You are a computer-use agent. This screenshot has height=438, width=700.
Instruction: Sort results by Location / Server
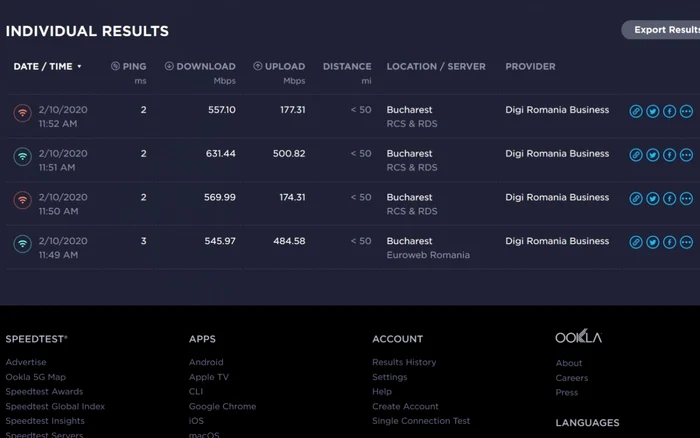point(436,67)
